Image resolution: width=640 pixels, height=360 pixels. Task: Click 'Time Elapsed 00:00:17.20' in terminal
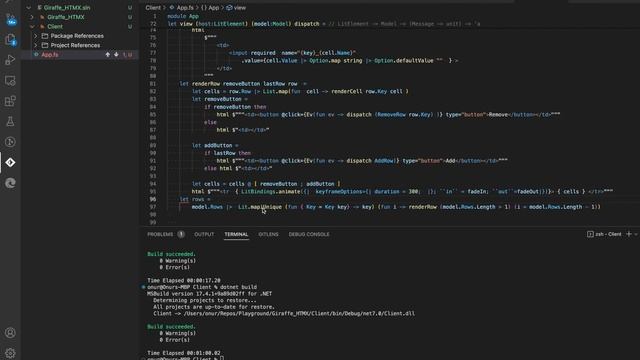tap(184, 280)
